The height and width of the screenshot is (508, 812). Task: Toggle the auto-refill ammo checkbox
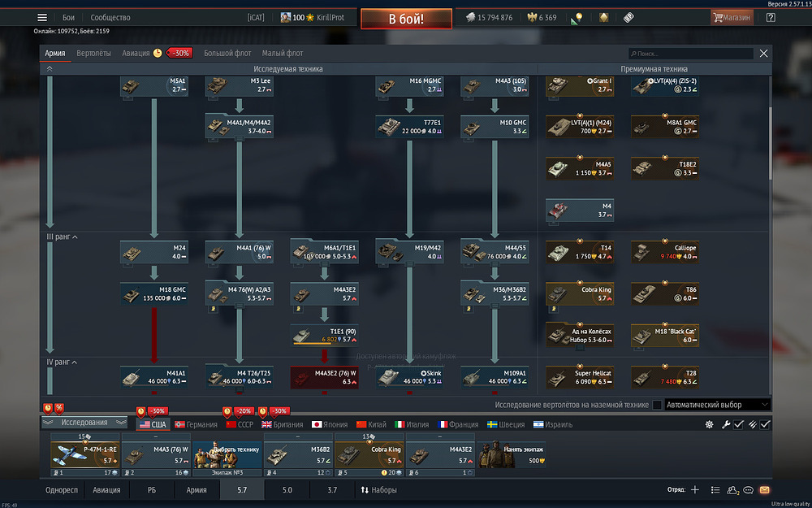[764, 424]
